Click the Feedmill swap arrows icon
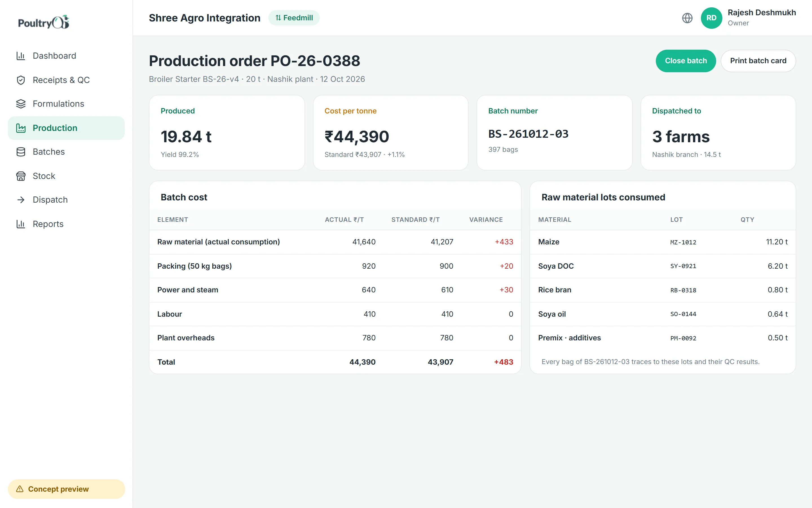Image resolution: width=812 pixels, height=508 pixels. [278, 18]
